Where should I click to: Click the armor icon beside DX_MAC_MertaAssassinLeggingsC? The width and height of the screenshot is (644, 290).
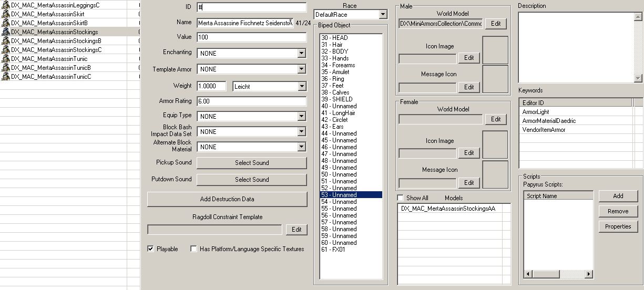click(6, 5)
